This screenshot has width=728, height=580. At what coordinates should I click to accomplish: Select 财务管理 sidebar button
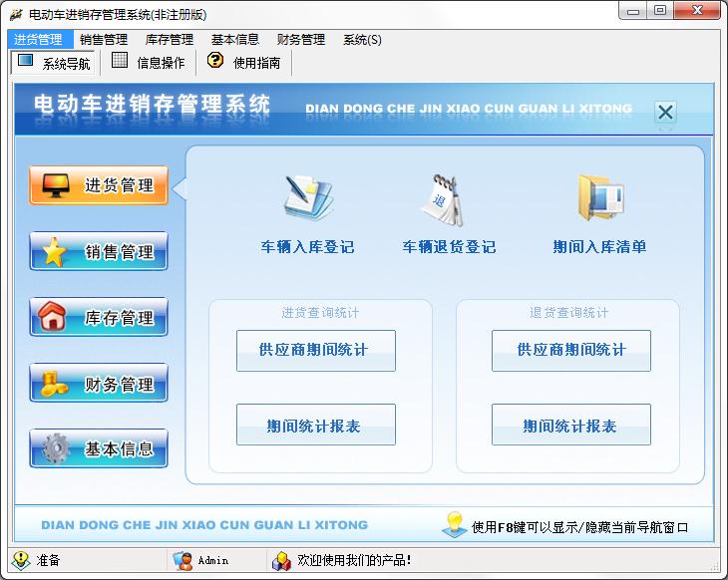click(x=99, y=383)
